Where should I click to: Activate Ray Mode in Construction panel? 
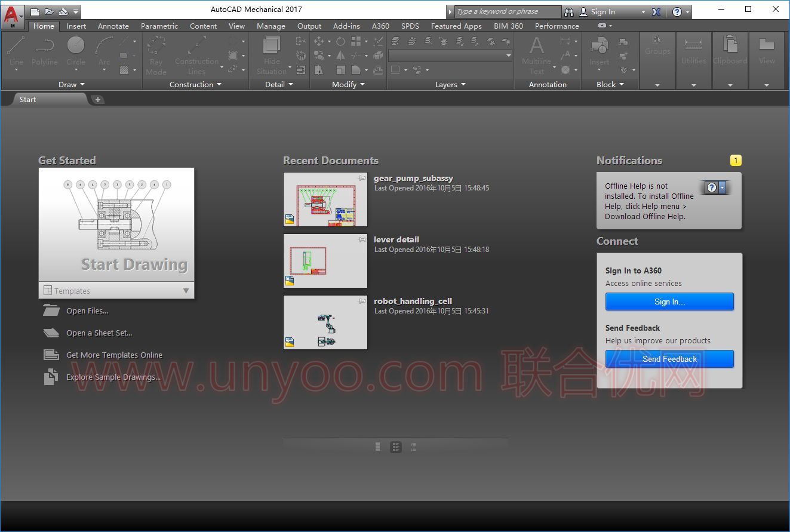156,55
